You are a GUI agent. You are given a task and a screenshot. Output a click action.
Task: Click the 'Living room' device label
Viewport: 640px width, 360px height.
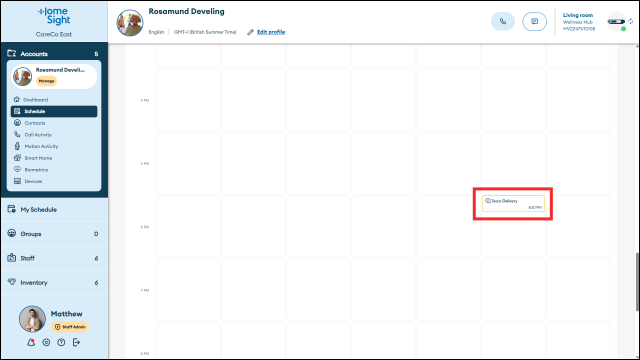coord(578,15)
